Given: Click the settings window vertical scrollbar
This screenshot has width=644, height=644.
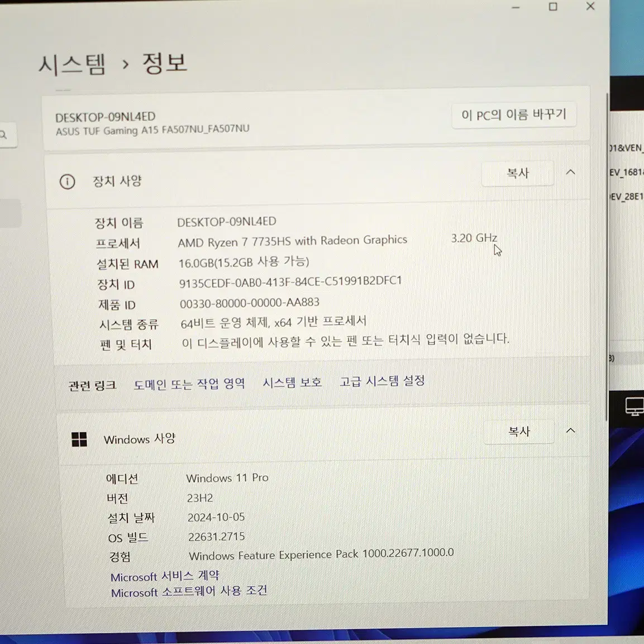Looking at the screenshot, I should (607, 257).
